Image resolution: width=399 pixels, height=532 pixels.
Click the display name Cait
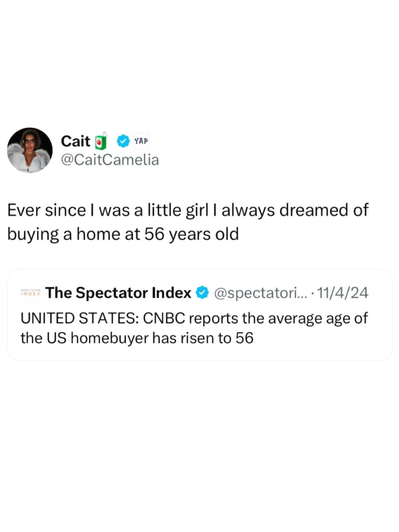coord(75,141)
